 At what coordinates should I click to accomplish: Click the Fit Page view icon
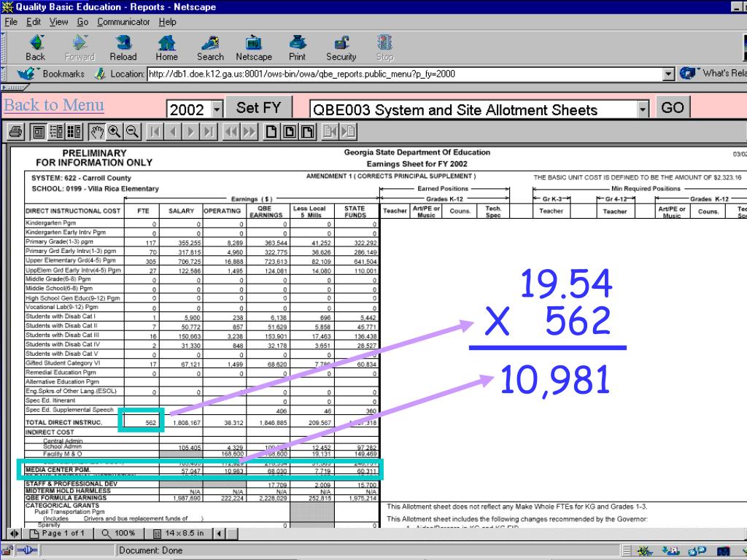click(x=290, y=131)
